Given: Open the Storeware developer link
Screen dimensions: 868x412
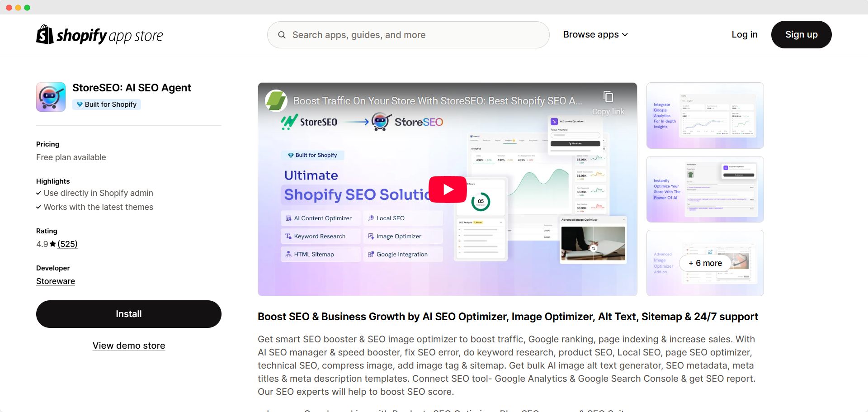Looking at the screenshot, I should pos(56,281).
